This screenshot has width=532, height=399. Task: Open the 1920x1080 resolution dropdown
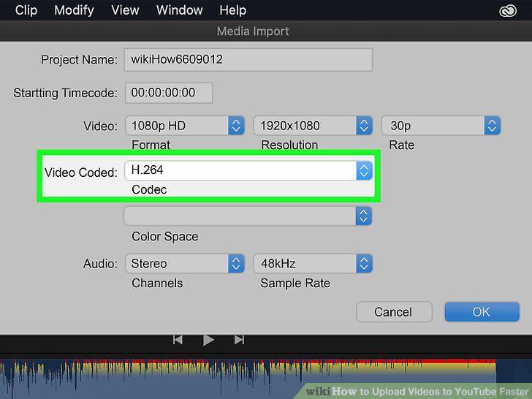tap(313, 126)
